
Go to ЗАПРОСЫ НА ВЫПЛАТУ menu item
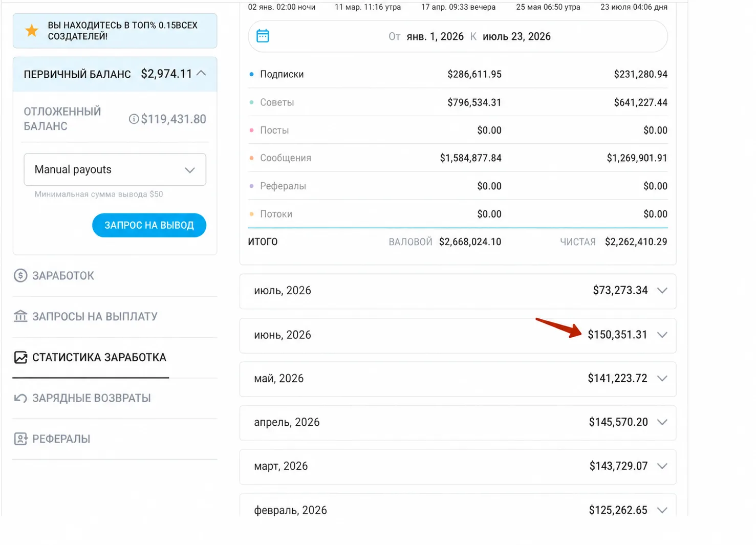95,317
